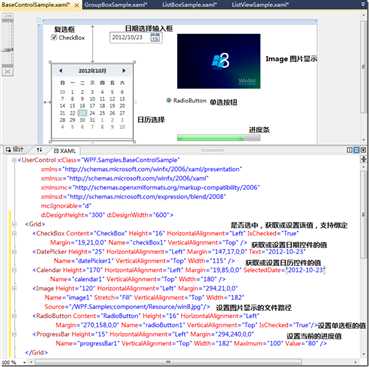The image size is (369, 367).
Task: Close the BaseControlSample.xaml tab
Action: click(77, 5)
